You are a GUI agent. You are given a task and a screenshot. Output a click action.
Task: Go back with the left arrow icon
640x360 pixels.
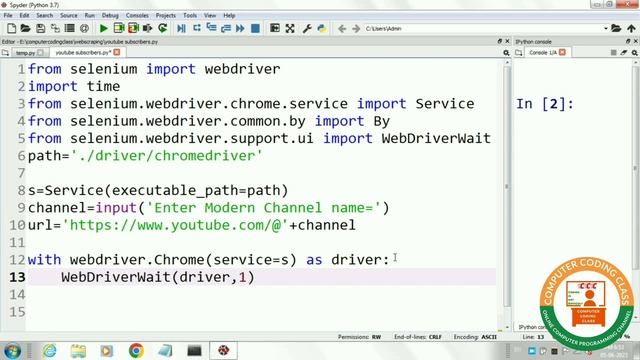tap(342, 29)
